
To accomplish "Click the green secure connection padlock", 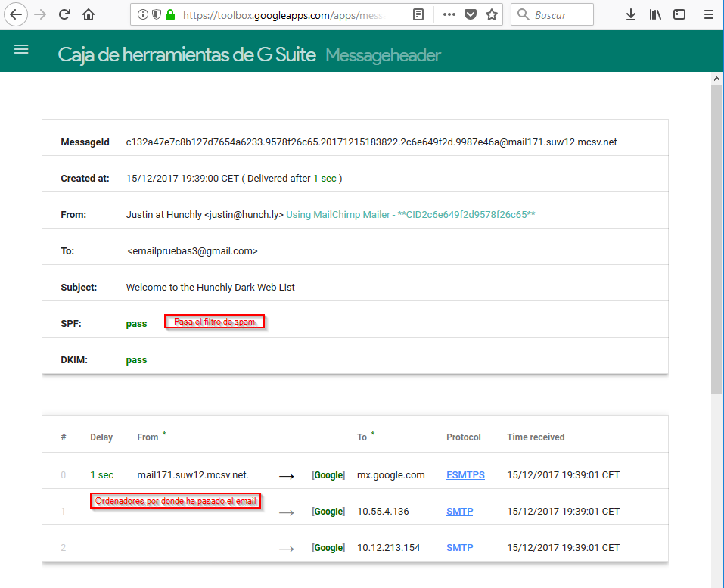I will [170, 15].
